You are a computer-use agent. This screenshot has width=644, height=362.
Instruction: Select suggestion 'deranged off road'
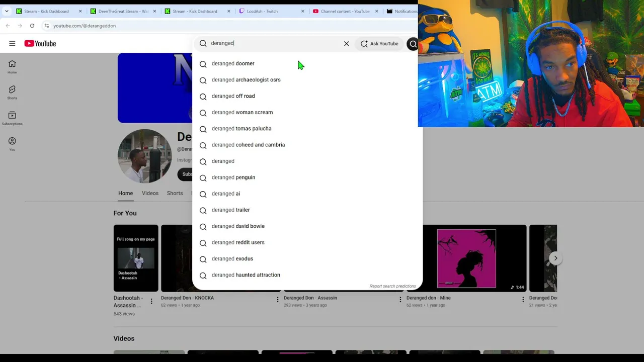click(307, 96)
